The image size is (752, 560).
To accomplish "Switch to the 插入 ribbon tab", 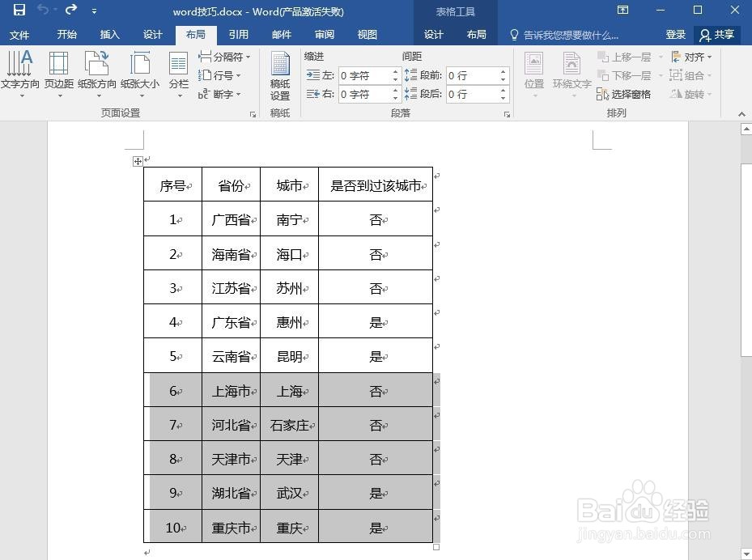I will tap(110, 34).
